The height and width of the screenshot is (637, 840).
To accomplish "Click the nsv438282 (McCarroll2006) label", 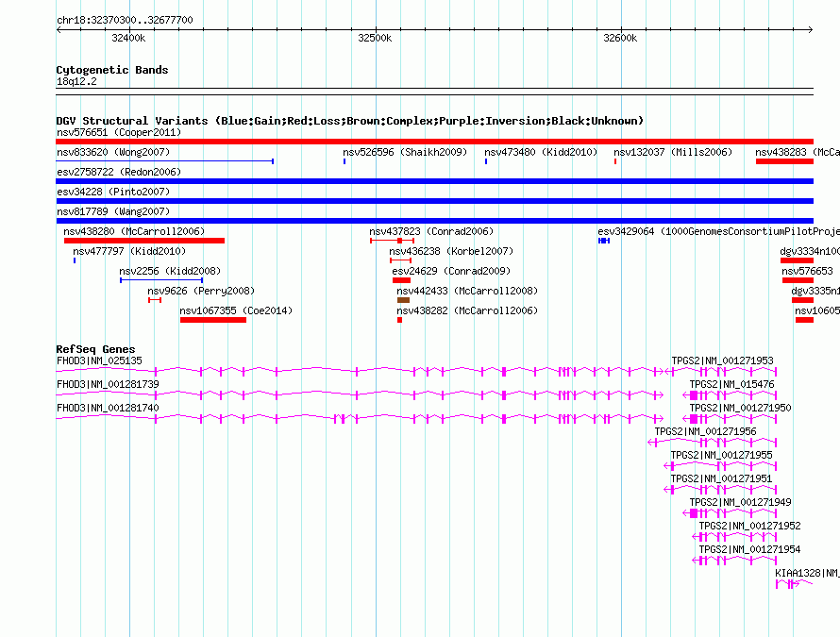I will (467, 310).
